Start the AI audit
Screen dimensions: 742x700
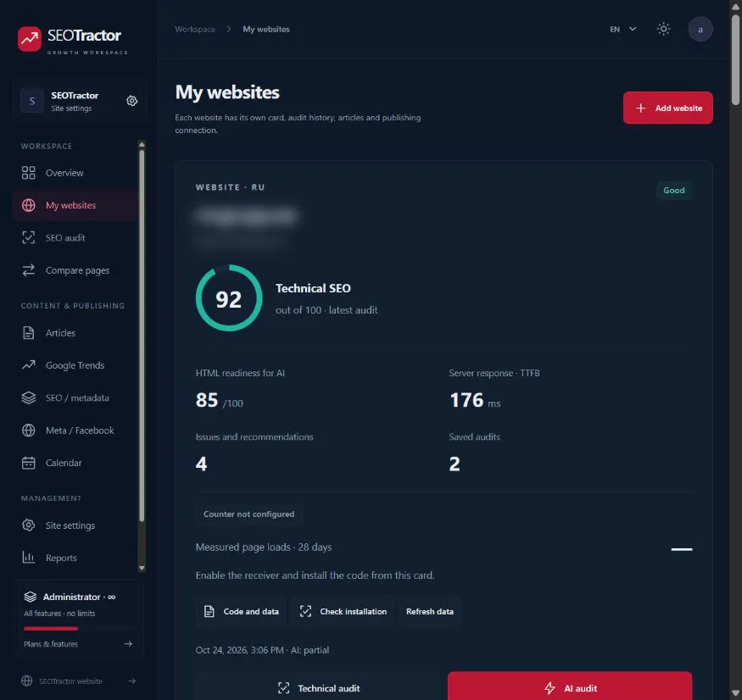click(x=570, y=686)
